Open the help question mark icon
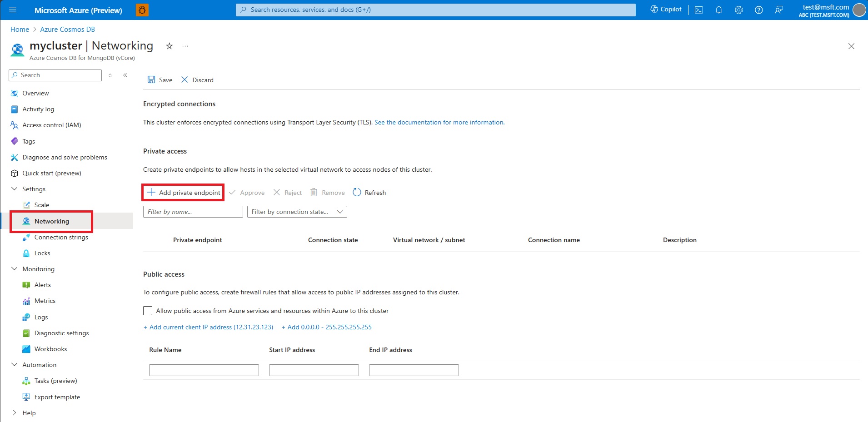Screen dimensions: 868x422 pos(758,10)
